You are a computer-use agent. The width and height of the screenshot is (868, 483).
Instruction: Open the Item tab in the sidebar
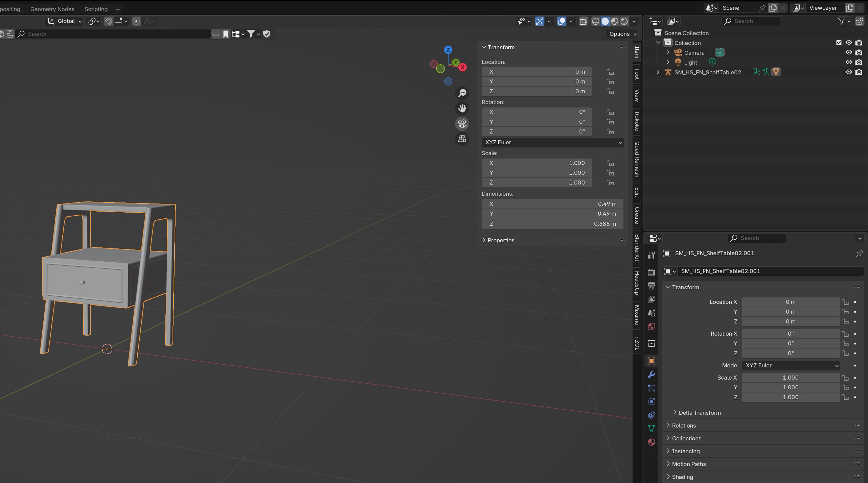[x=637, y=52]
